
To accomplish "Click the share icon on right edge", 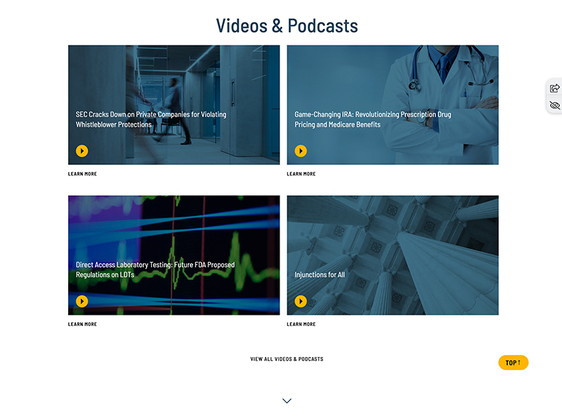I will (x=554, y=88).
